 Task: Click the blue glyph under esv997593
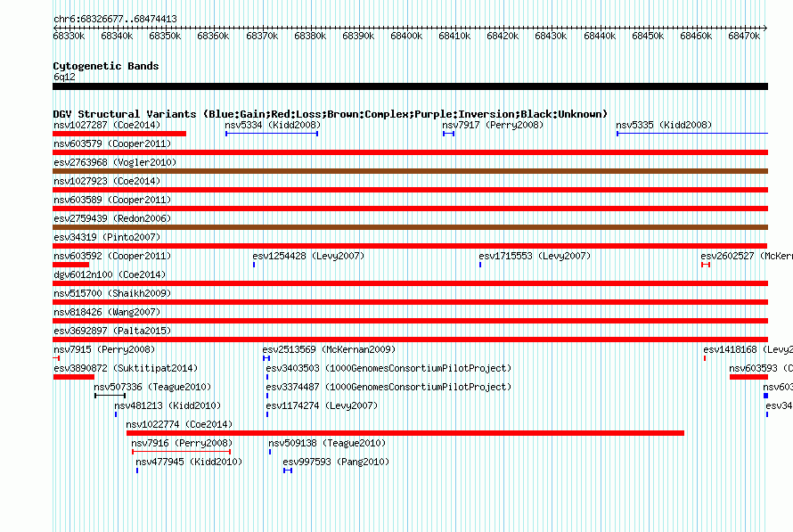288,471
